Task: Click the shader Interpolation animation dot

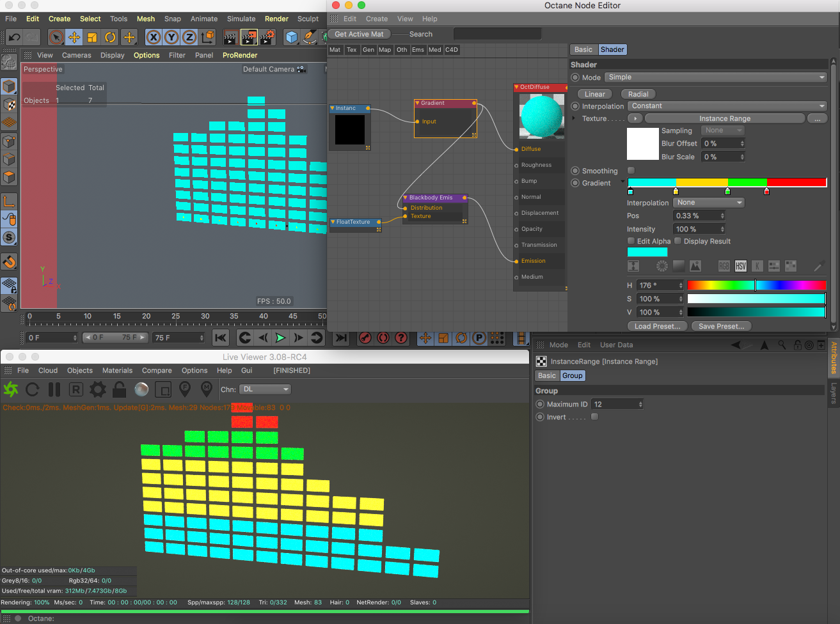Action: [575, 106]
